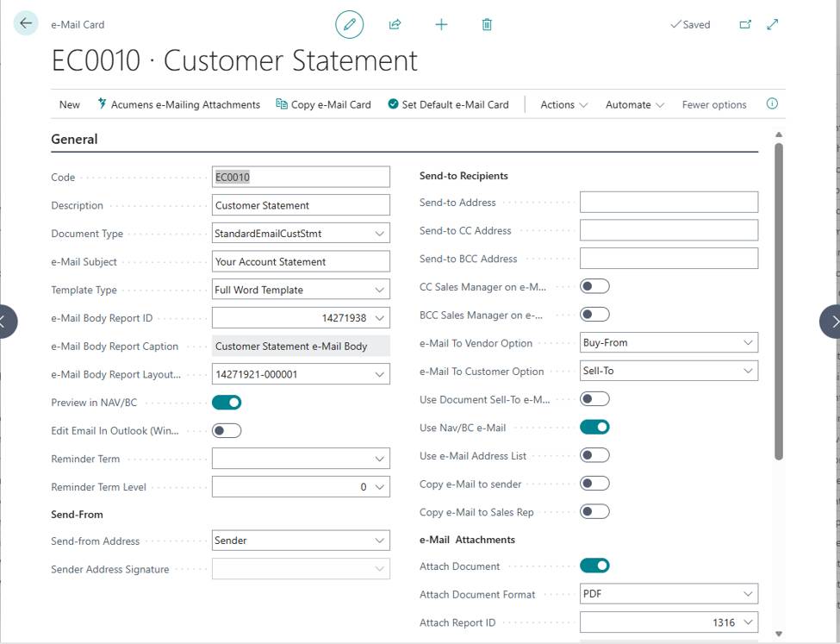The image size is (840, 644).
Task: Click the Send-to Address field
Action: point(669,202)
